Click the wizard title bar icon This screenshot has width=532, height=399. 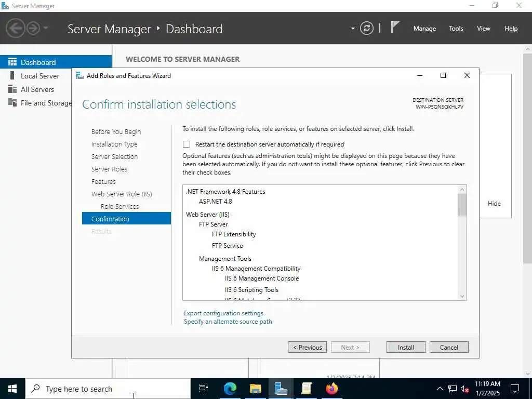coord(79,75)
